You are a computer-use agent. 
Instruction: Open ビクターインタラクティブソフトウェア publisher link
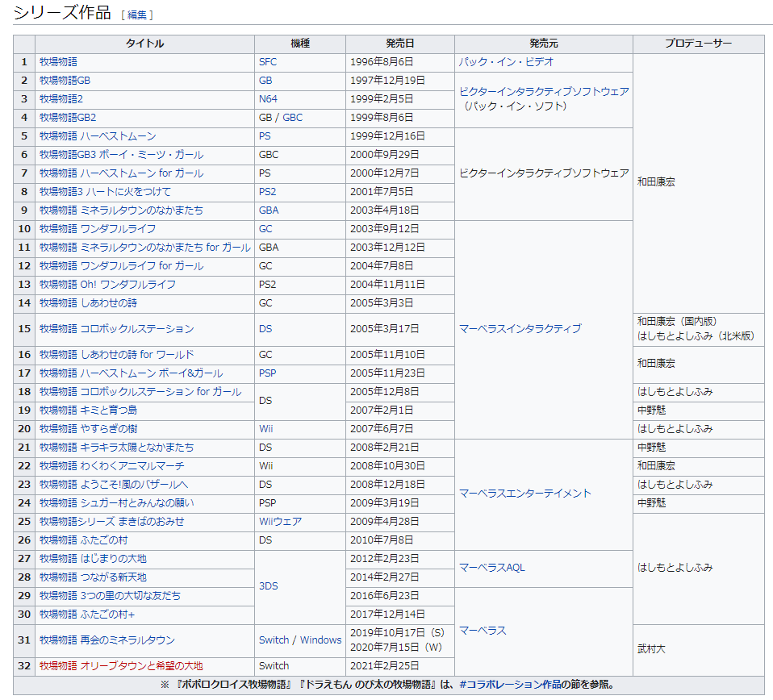pyautogui.click(x=544, y=92)
